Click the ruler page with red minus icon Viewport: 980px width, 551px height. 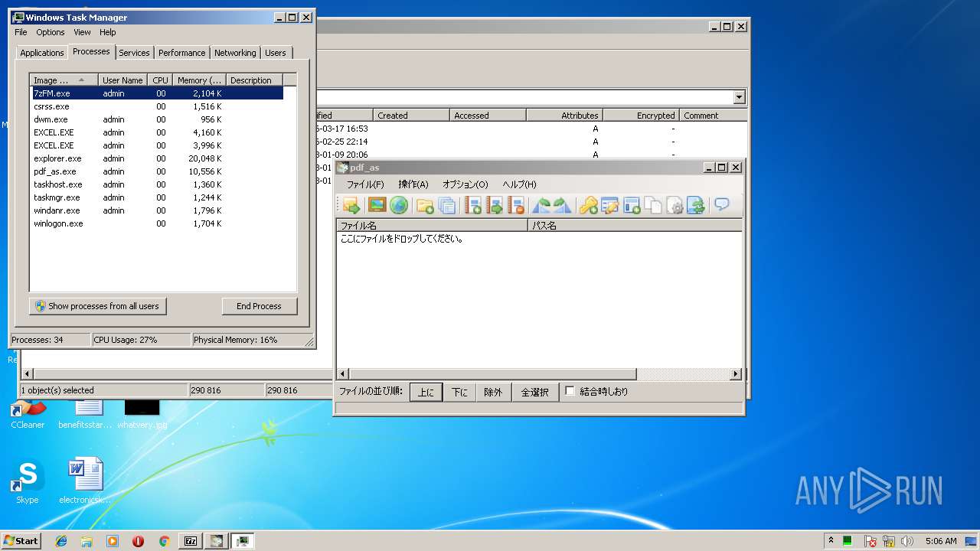click(517, 205)
